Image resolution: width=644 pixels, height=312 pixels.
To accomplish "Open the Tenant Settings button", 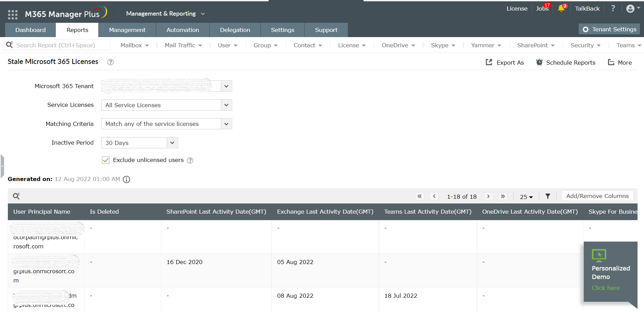I will tap(609, 29).
